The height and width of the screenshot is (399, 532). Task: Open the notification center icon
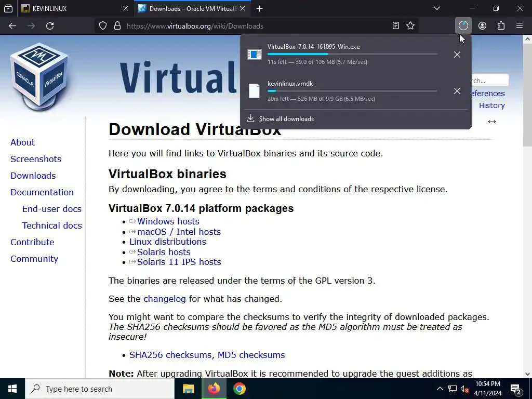point(516,390)
